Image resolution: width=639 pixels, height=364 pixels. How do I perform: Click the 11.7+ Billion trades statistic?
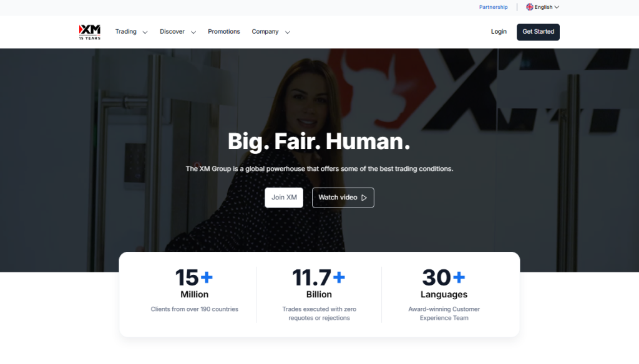(x=319, y=284)
